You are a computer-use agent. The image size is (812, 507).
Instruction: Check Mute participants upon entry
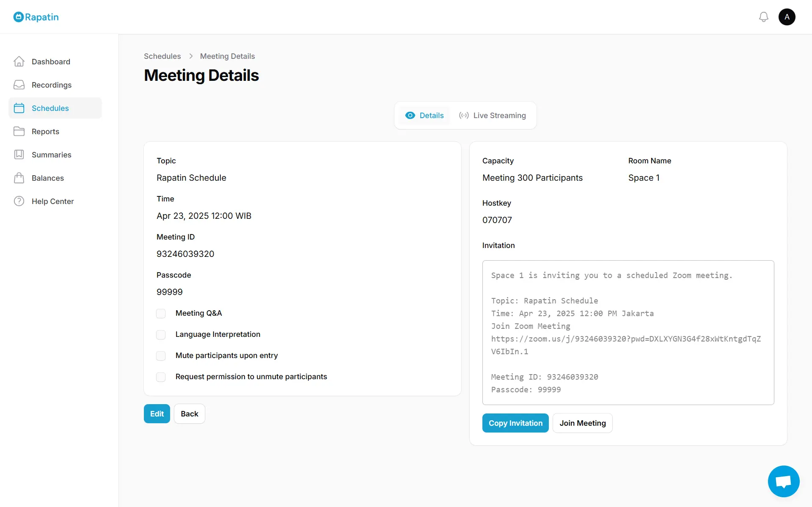point(161,356)
